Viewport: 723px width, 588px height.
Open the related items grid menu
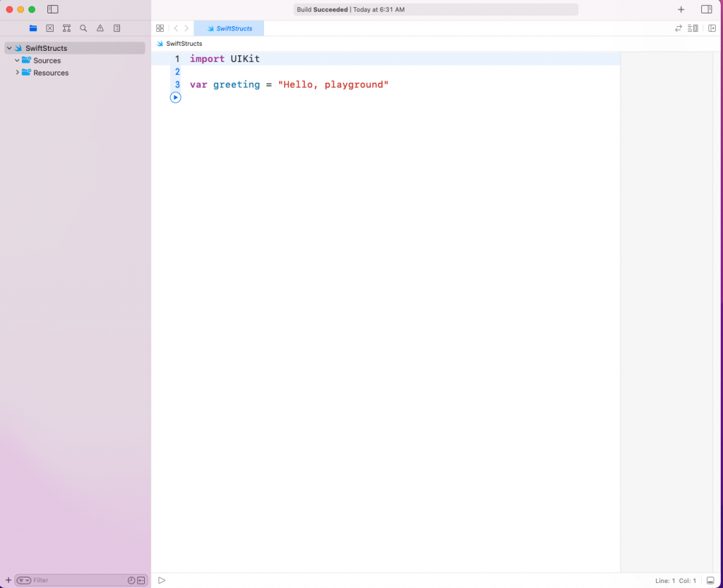[160, 28]
